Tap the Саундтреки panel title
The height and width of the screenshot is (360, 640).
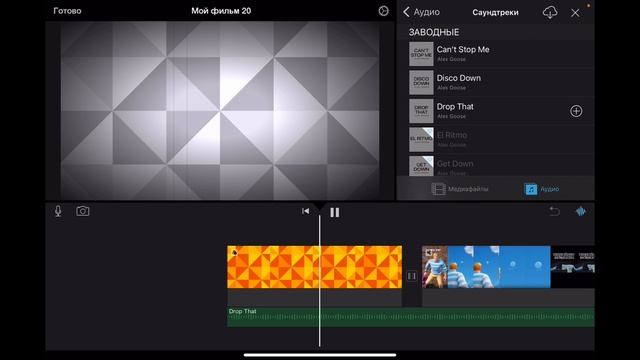pos(496,12)
